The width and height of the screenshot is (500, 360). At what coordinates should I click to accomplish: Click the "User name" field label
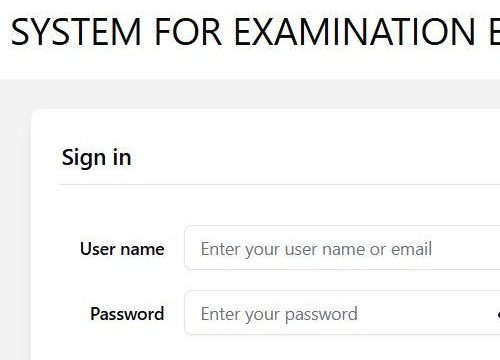[x=122, y=249]
